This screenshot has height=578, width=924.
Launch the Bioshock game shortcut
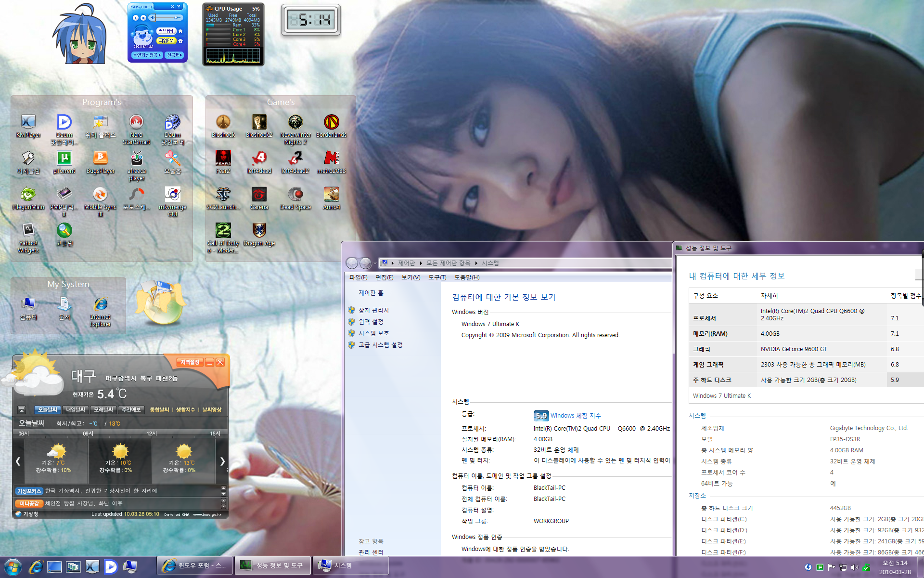223,126
